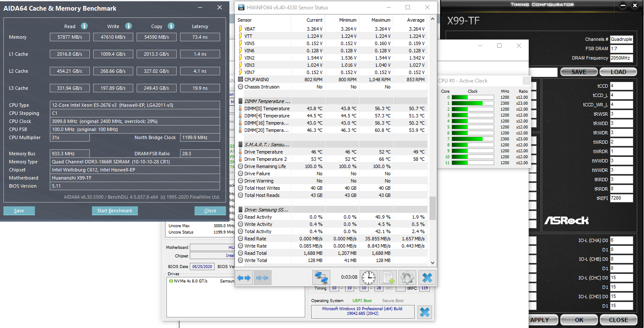
Task: Click the Copy info icon in AIDA64
Action: 171,26
